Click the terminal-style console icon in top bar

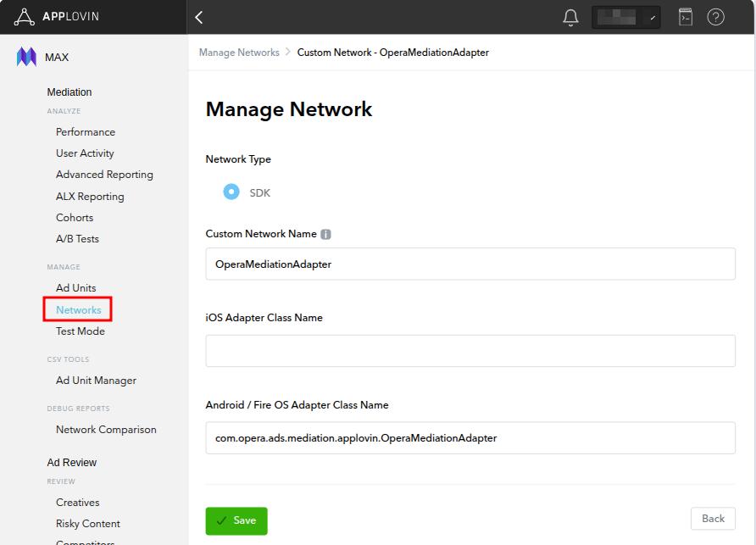tap(685, 17)
